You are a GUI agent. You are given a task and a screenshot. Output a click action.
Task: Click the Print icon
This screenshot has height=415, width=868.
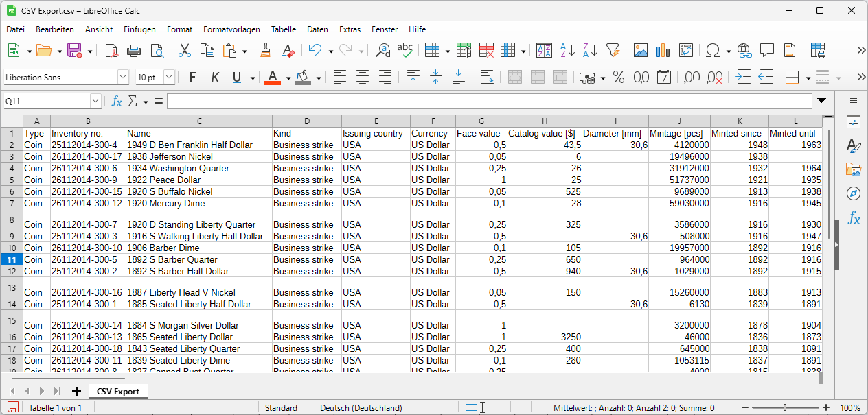click(134, 50)
